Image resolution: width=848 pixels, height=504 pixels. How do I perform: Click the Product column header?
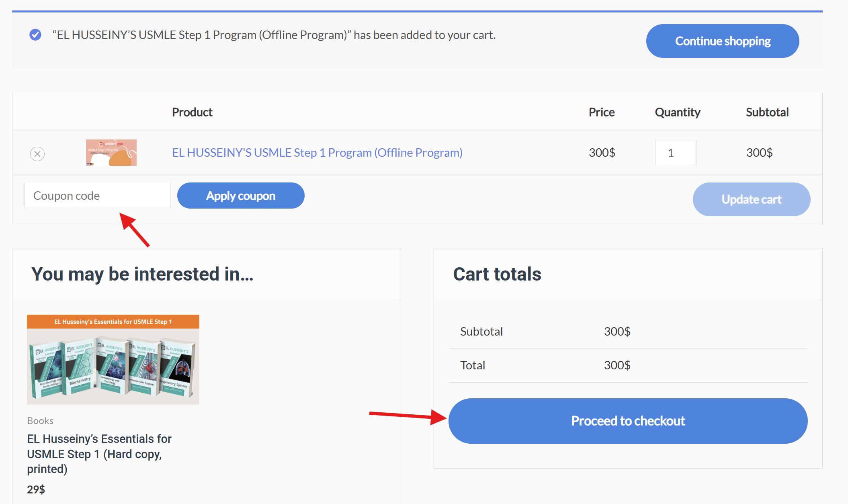[192, 112]
